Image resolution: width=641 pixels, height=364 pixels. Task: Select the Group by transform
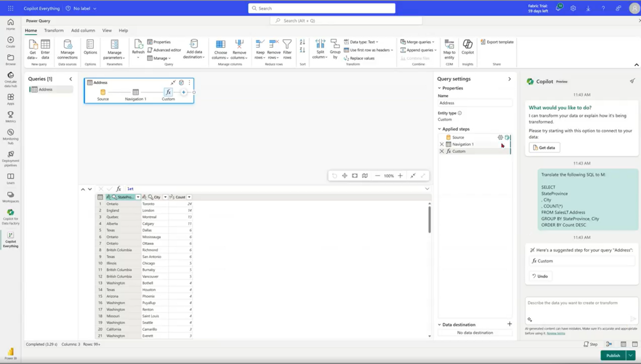335,49
